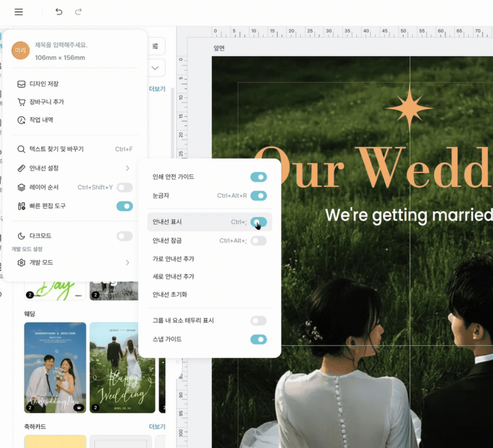Click the 장바구니 추가 cart icon
Viewport: 493px width, 448px height.
point(21,102)
